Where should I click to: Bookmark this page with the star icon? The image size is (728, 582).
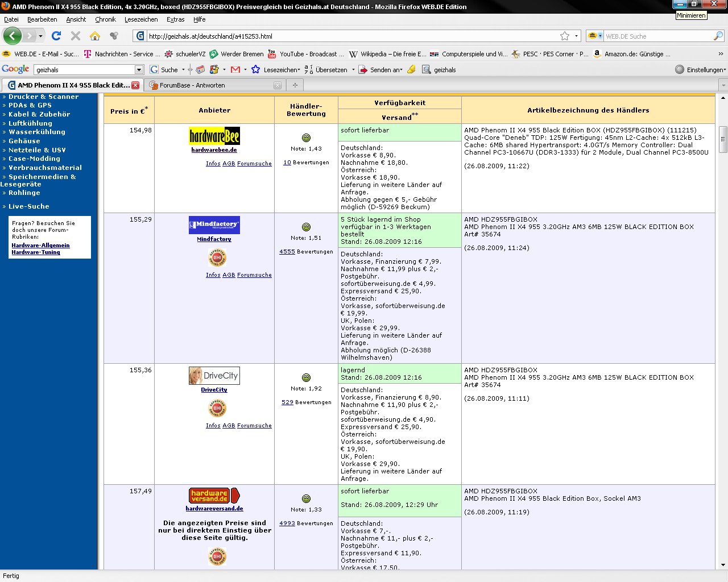click(x=565, y=36)
